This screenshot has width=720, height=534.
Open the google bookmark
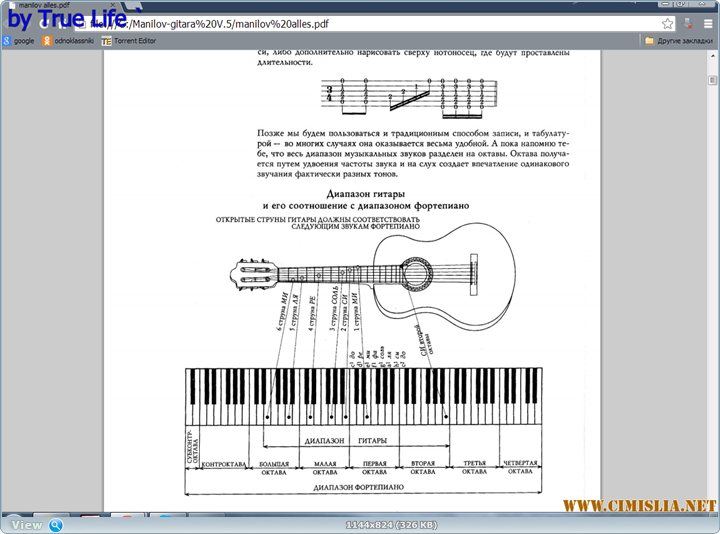[x=19, y=41]
